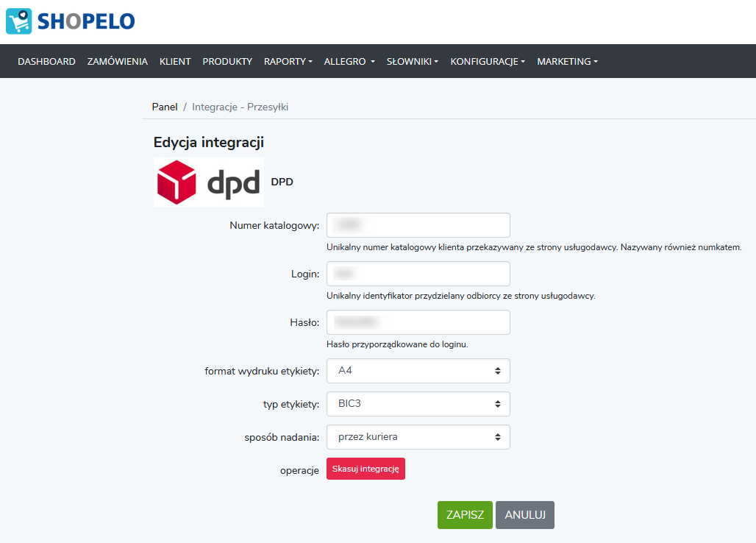Open the Marketing dropdown menu
Viewport: 756px width, 543px height.
(x=567, y=62)
